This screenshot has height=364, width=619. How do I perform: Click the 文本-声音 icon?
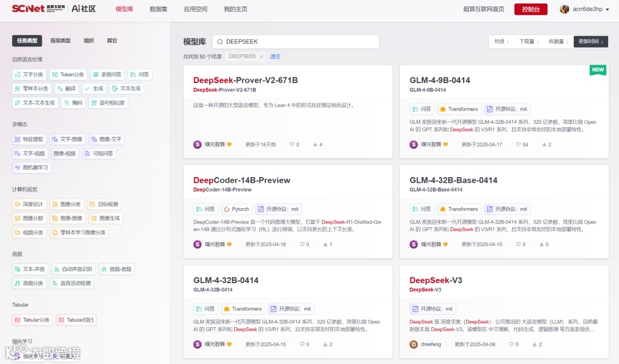tap(17, 269)
